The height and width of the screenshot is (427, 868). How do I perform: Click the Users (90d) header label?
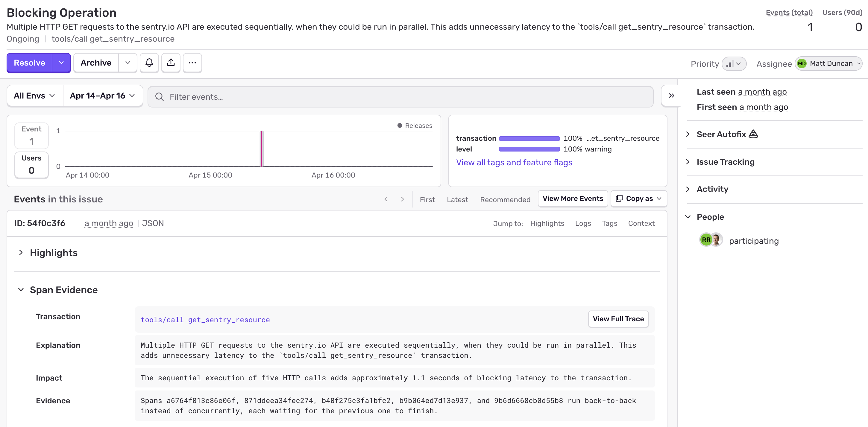pyautogui.click(x=842, y=13)
